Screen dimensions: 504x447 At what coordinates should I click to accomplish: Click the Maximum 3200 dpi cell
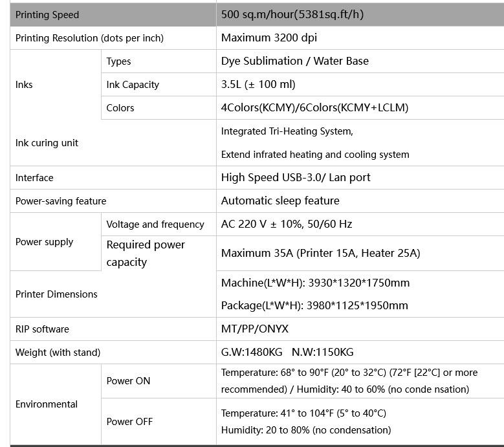(x=360, y=38)
